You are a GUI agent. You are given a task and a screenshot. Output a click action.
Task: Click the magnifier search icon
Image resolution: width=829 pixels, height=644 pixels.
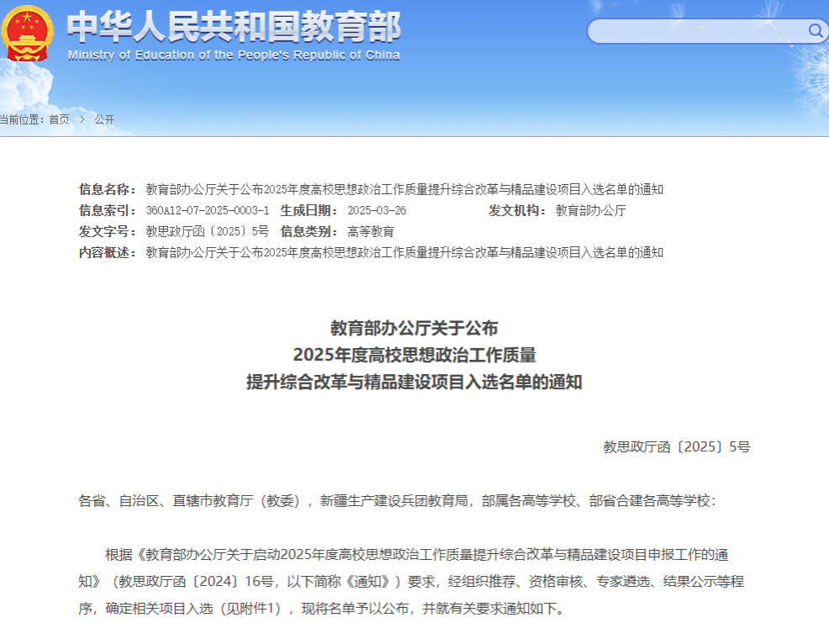point(816,31)
